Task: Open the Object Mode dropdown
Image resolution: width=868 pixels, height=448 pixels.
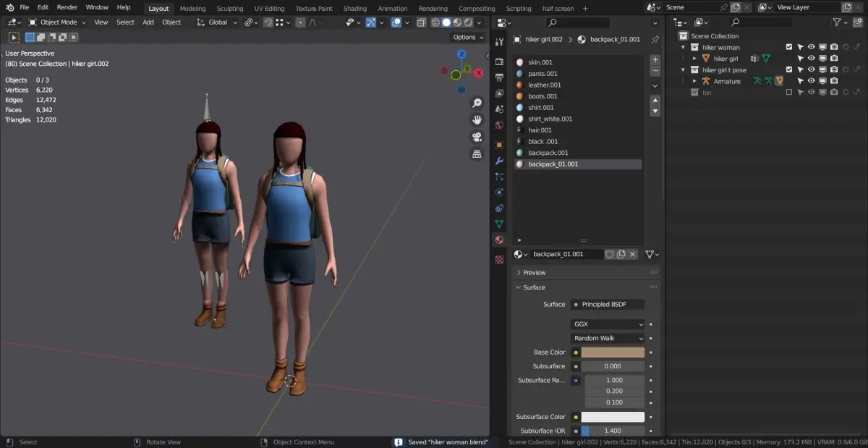Action: click(57, 22)
